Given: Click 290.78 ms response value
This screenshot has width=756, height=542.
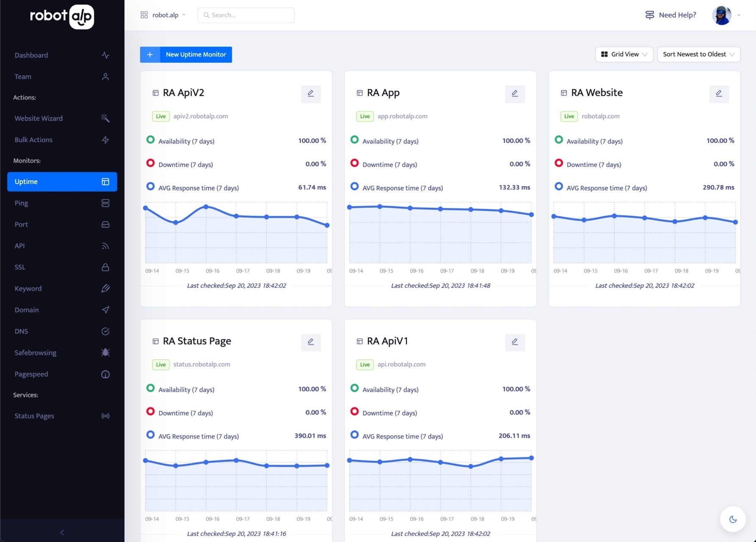Looking at the screenshot, I should pos(719,187).
